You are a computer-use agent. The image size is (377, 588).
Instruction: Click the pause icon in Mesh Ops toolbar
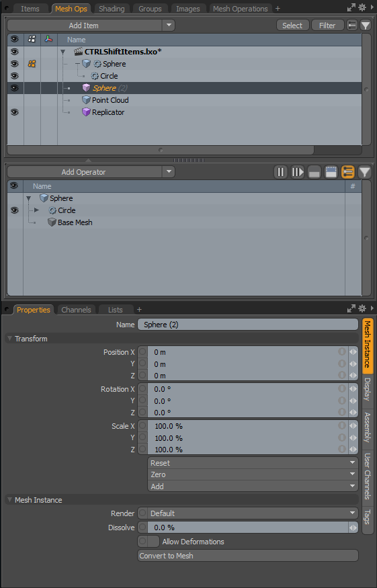click(x=280, y=172)
